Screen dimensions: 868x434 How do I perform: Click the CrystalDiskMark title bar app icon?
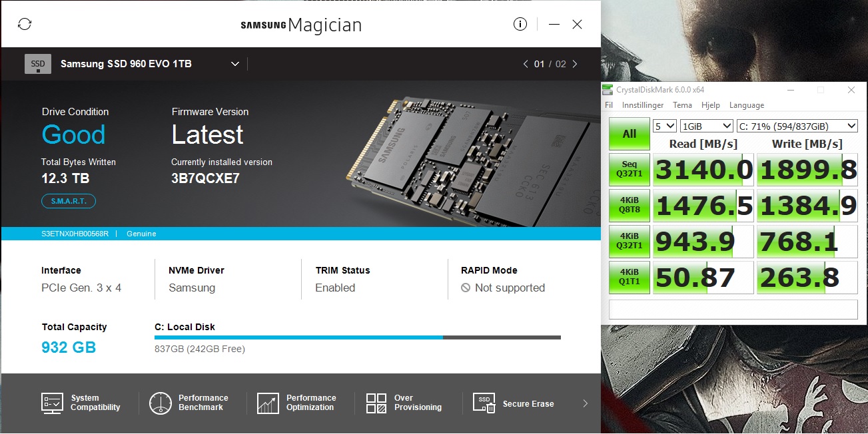(609, 90)
